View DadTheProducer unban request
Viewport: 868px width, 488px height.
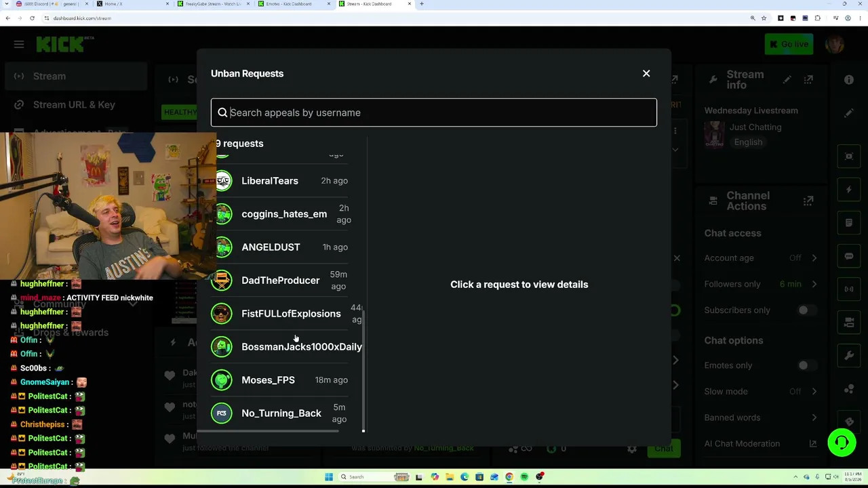coord(279,281)
